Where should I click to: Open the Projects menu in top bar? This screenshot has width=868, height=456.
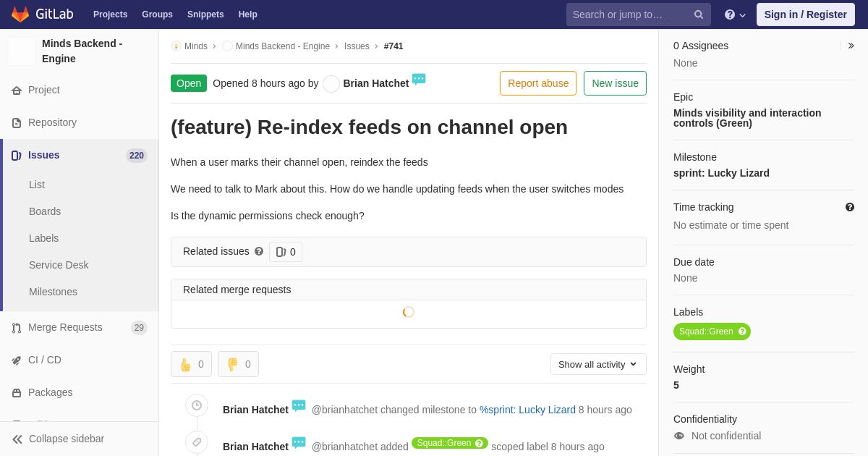pos(110,14)
